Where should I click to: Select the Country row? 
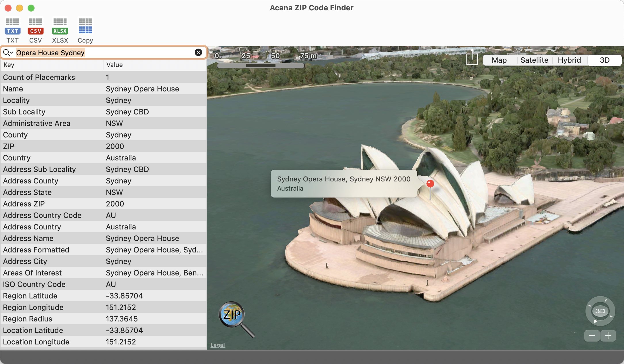(104, 158)
